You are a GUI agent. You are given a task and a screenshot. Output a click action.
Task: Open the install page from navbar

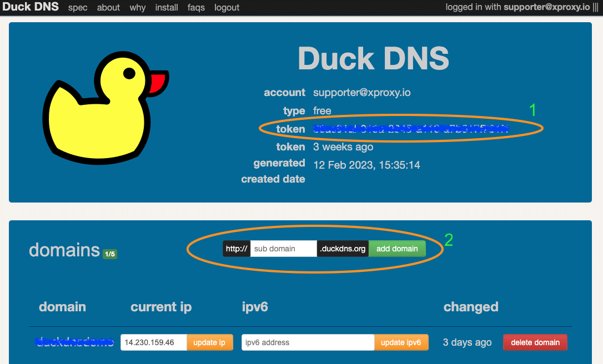click(x=167, y=7)
